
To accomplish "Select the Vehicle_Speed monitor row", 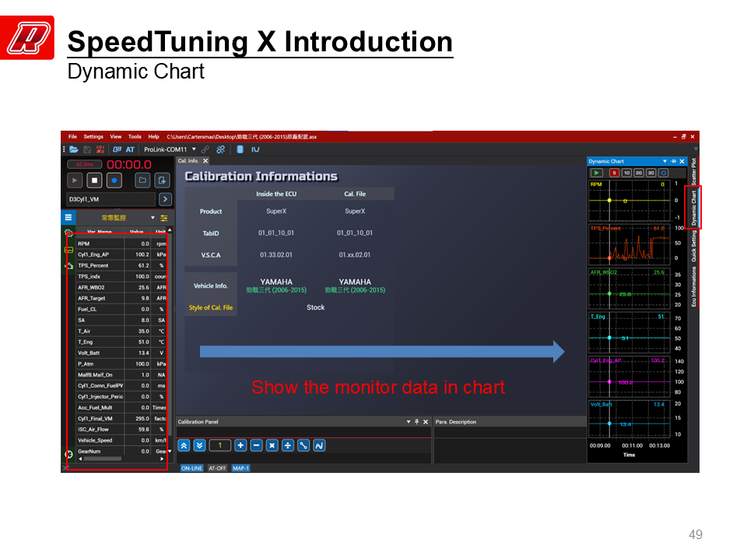I will (121, 440).
